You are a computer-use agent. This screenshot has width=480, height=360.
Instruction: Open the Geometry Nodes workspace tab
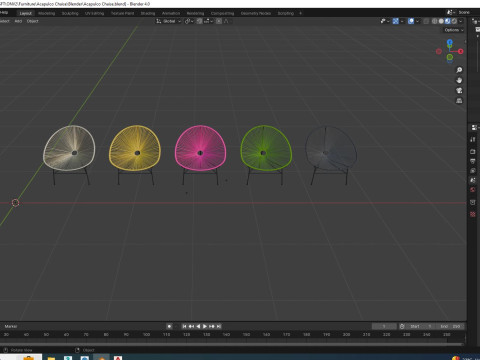(256, 13)
